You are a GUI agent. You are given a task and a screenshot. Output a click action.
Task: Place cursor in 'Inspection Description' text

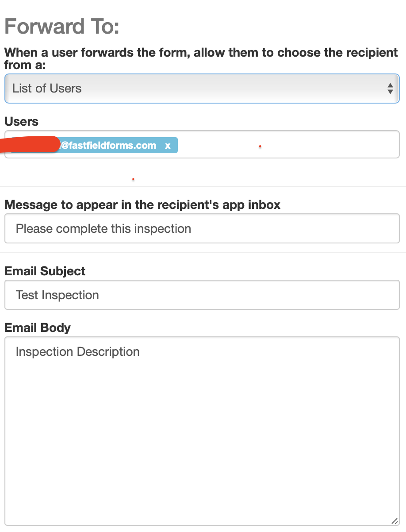pos(78,352)
